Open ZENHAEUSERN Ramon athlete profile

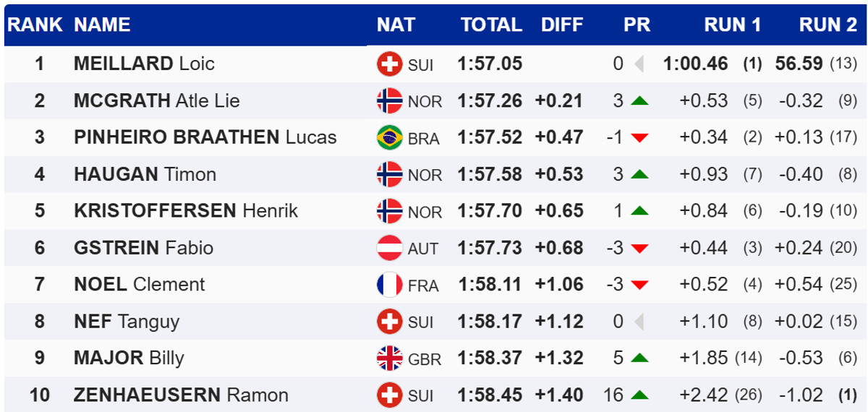pos(181,395)
